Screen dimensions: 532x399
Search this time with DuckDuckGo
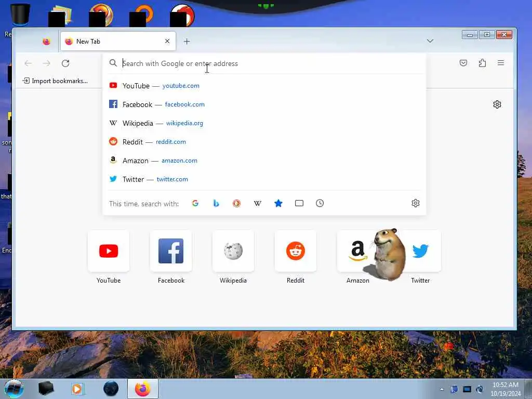pyautogui.click(x=236, y=203)
